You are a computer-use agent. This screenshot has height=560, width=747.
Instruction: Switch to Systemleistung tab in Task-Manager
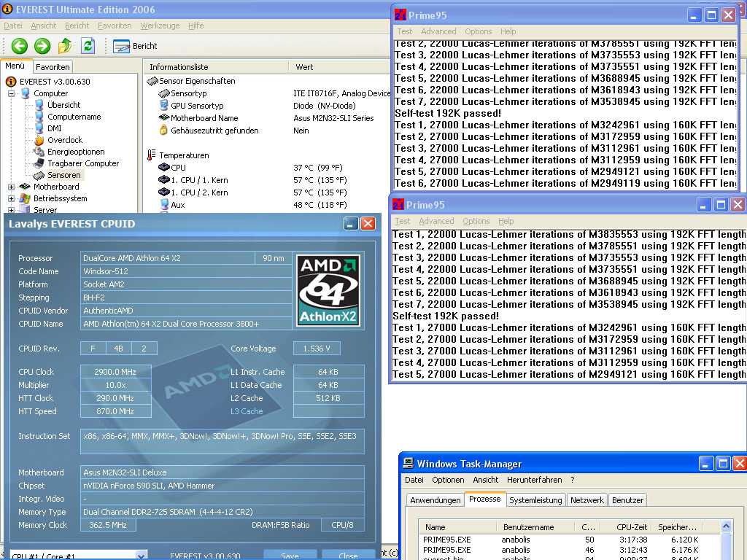[x=535, y=500]
